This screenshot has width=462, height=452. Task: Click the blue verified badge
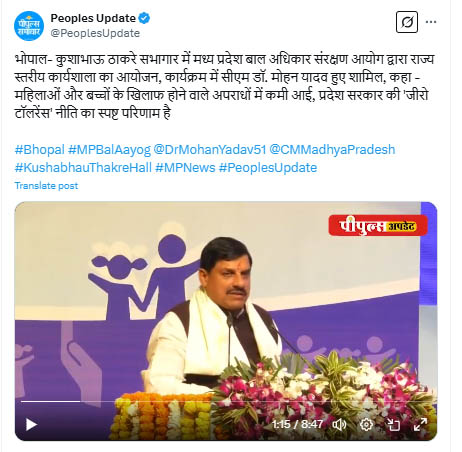tap(144, 18)
